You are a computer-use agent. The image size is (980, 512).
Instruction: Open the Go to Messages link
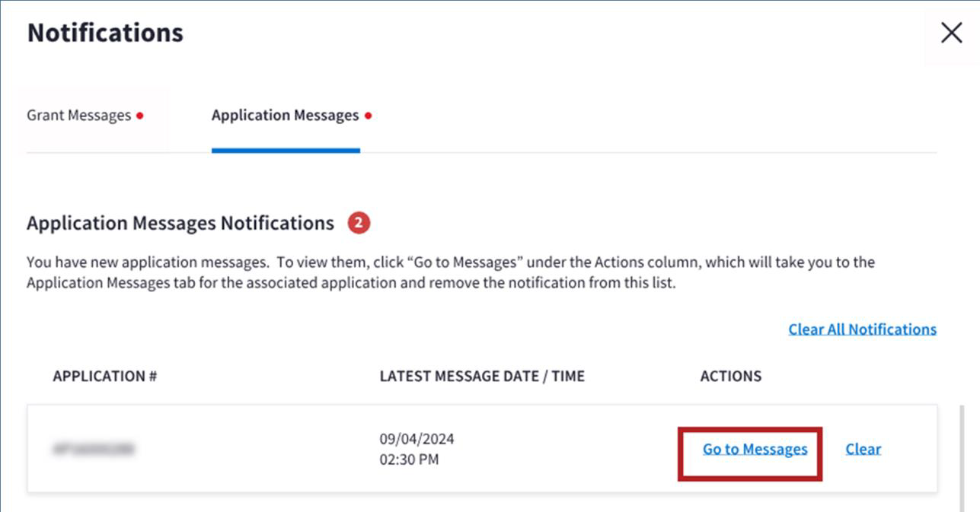point(755,449)
